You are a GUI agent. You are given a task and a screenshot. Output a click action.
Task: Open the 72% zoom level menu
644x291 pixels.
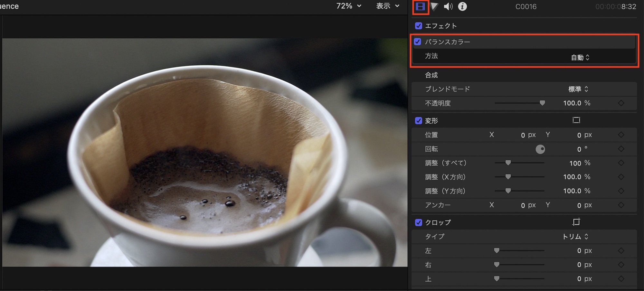[348, 6]
